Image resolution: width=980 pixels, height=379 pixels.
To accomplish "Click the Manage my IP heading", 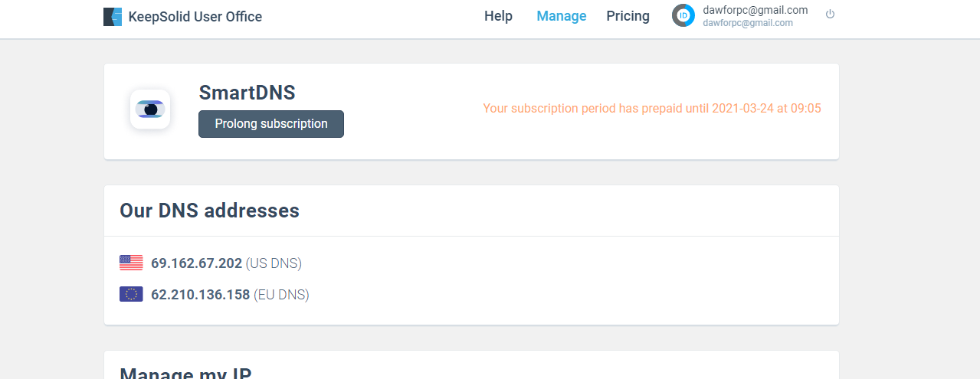I will 185,372.
